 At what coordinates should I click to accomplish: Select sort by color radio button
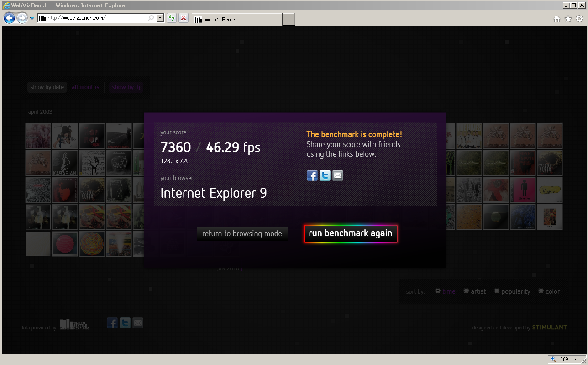(x=541, y=291)
